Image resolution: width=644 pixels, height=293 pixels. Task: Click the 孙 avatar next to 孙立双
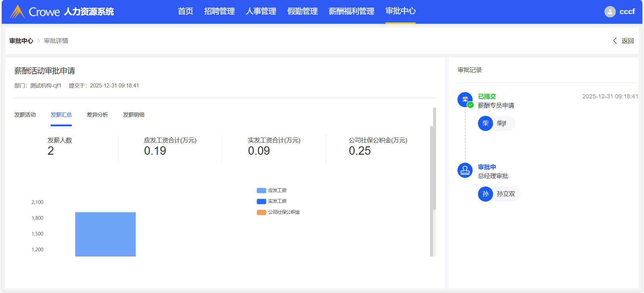[x=485, y=194]
